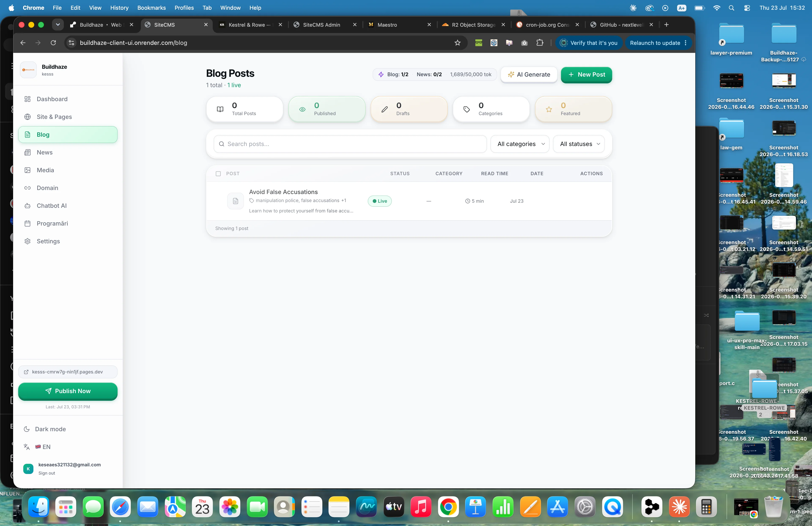Open the Avoid False Accusations post title
The image size is (812, 526).
[283, 192]
